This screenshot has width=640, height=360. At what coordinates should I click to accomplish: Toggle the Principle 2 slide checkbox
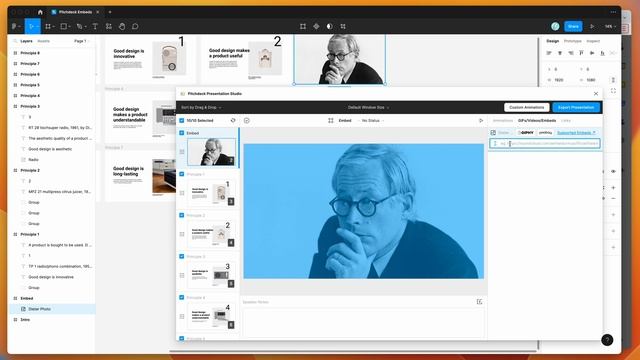click(x=182, y=215)
